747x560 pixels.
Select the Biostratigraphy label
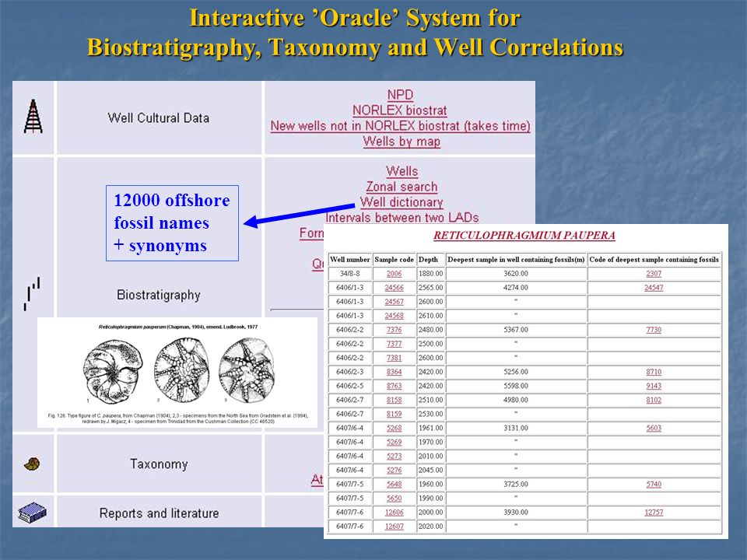point(159,296)
